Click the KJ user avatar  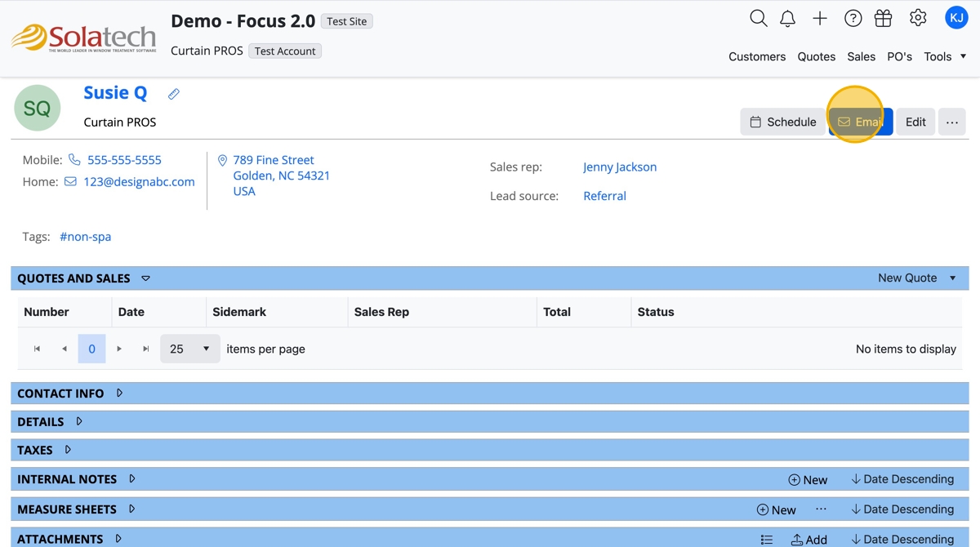pos(956,17)
